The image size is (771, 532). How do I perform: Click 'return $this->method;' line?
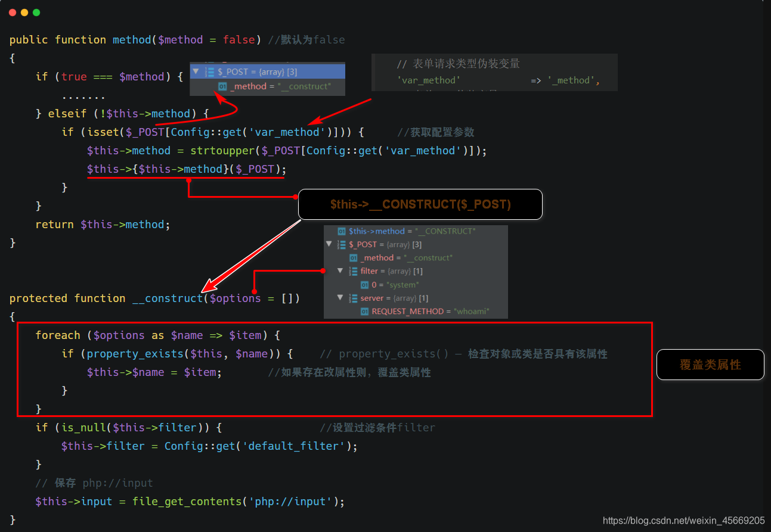103,225
